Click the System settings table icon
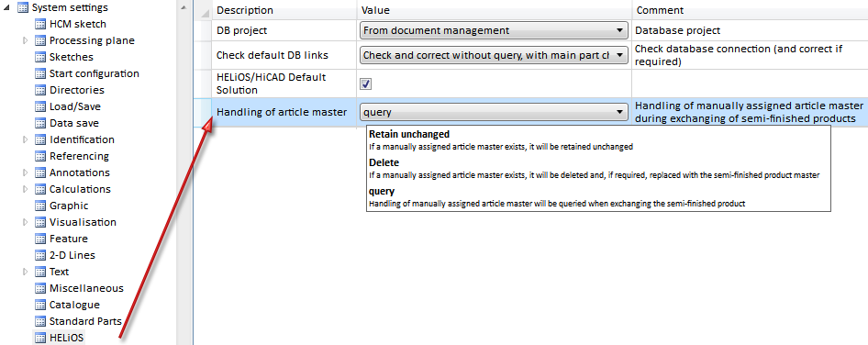The width and height of the screenshot is (868, 345). point(23,7)
